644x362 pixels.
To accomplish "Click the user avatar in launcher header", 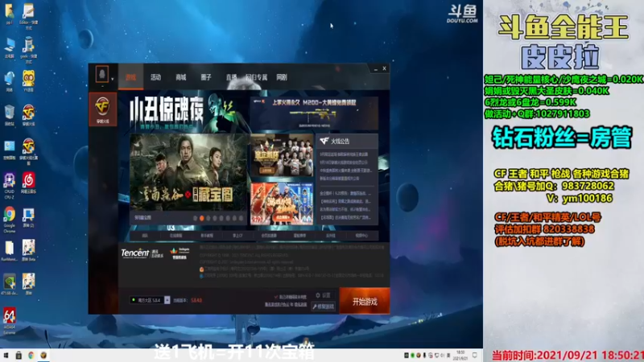I will pyautogui.click(x=102, y=74).
